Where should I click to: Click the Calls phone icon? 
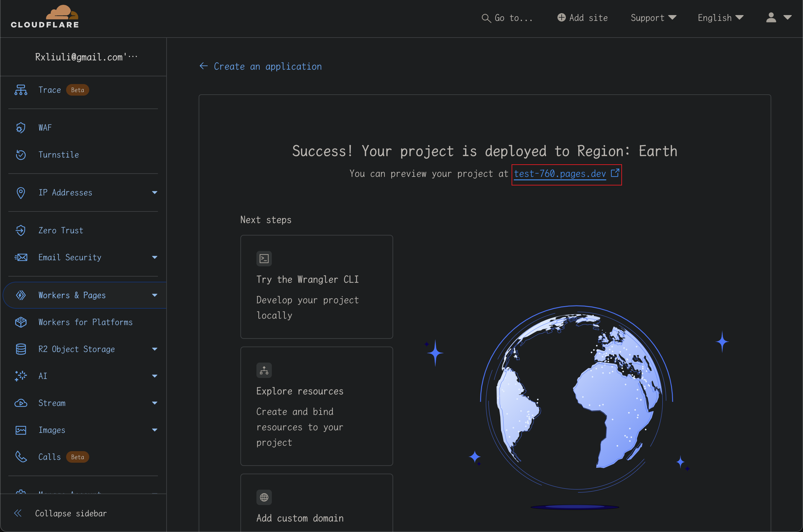(21, 457)
